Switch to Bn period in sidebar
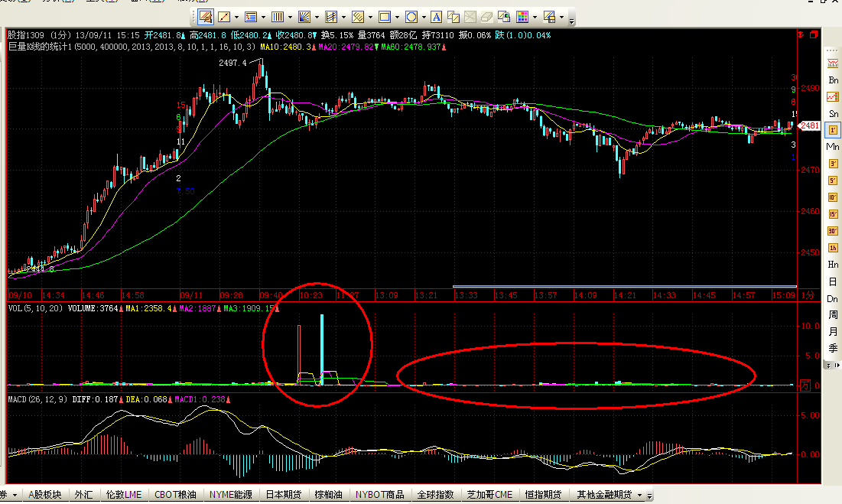This screenshot has width=842, height=504. coord(833,80)
